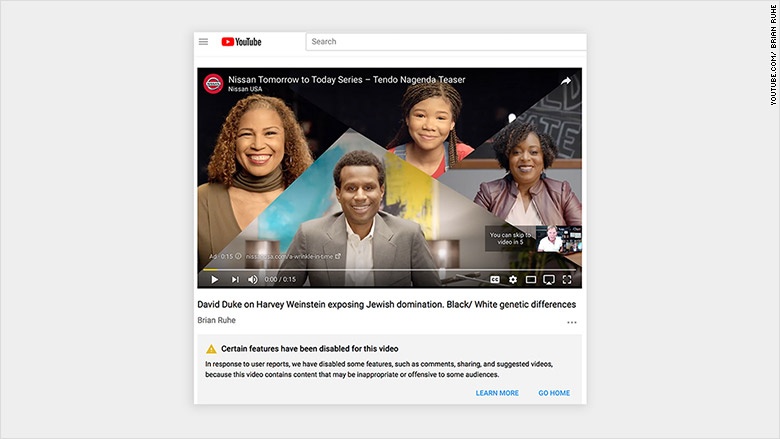Play the video
The image size is (780, 439).
coord(214,280)
